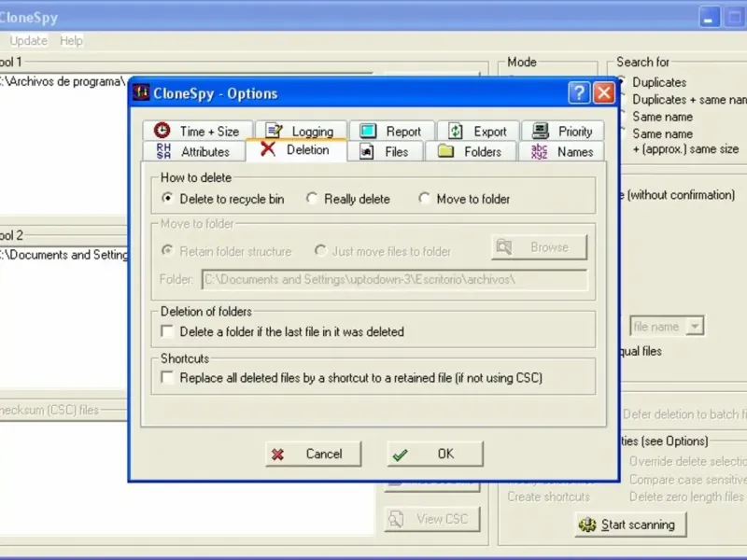Open the file name dropdown
Viewport: 747px width, 560px height.
[x=695, y=326]
